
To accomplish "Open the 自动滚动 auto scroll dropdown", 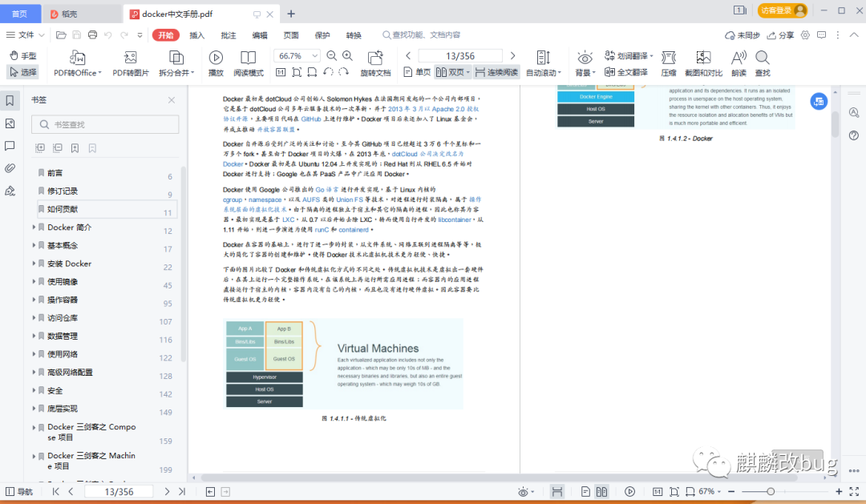I will tap(544, 63).
